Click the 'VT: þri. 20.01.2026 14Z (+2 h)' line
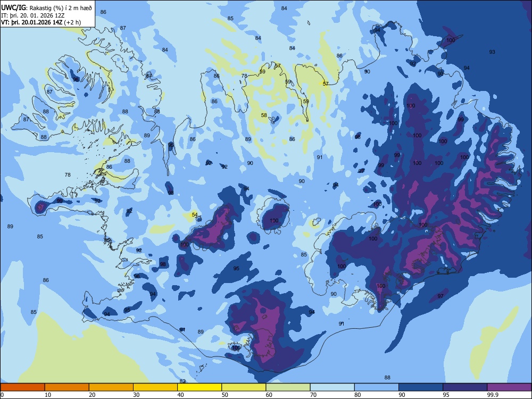Image resolution: width=532 pixels, height=399 pixels. point(41,22)
